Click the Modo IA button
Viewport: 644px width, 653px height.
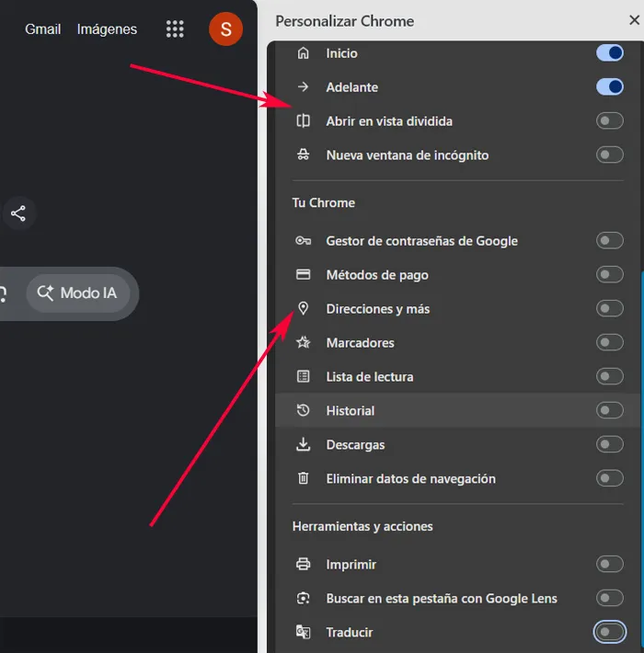[78, 293]
